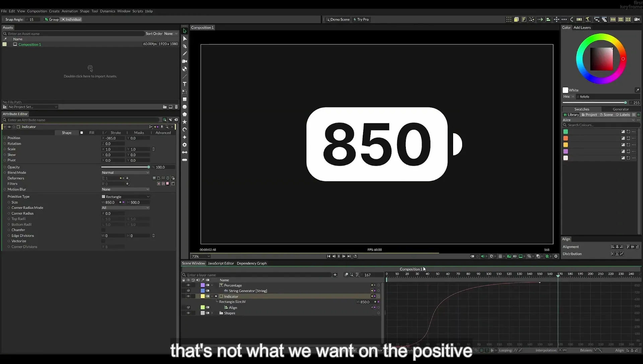Choose the Star shape tool
Screen dimensions: 643x364
click(x=185, y=122)
